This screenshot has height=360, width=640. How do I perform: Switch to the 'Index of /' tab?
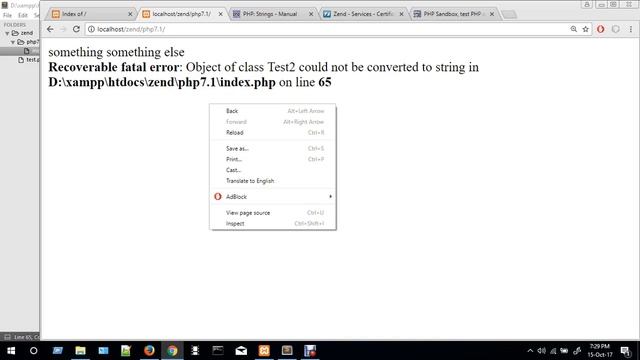pyautogui.click(x=91, y=14)
